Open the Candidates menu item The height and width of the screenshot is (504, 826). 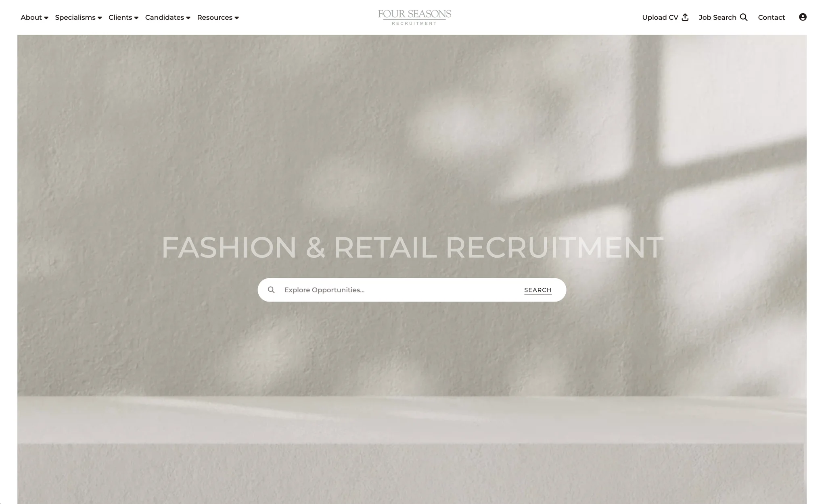click(164, 17)
